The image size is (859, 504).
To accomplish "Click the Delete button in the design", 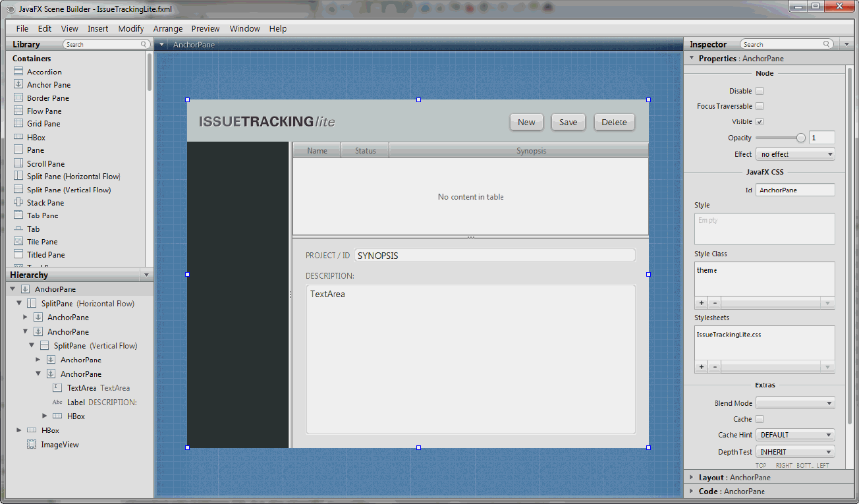I will point(613,122).
